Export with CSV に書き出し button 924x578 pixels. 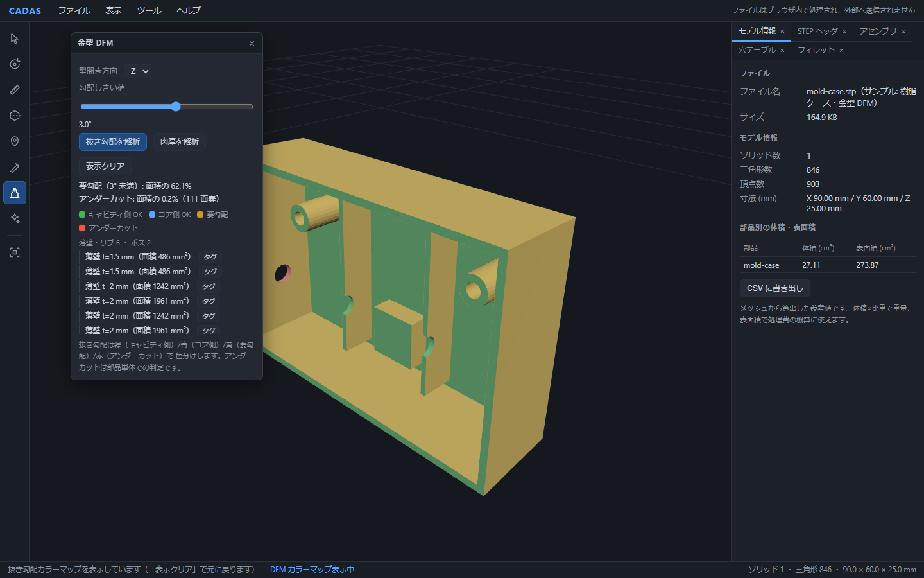click(x=775, y=288)
